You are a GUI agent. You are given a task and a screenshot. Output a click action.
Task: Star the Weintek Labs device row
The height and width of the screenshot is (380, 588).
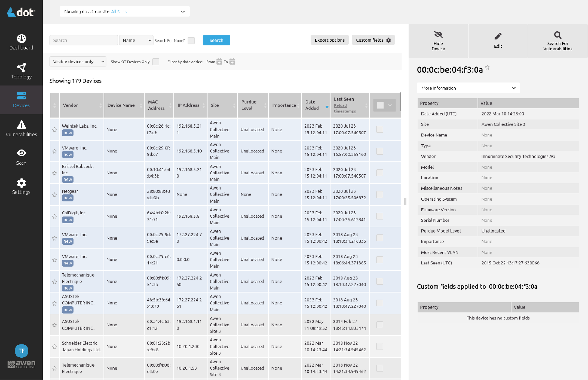[55, 130]
